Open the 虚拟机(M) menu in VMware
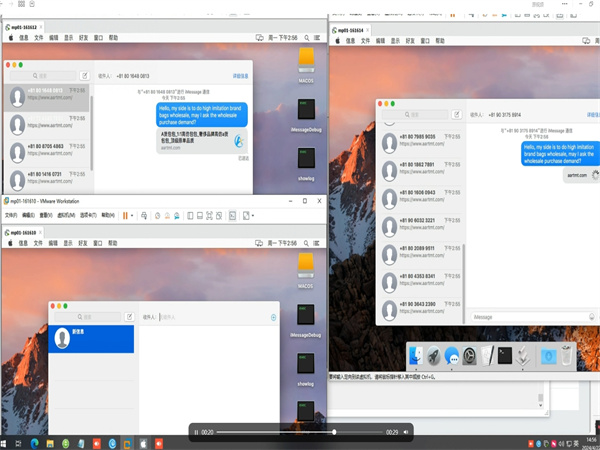The width and height of the screenshot is (600, 450). coord(66,215)
